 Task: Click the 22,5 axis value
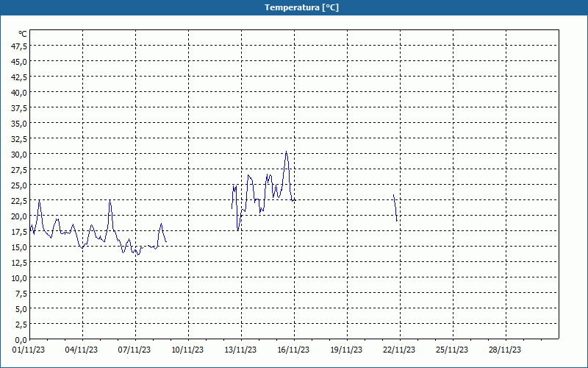pos(20,201)
